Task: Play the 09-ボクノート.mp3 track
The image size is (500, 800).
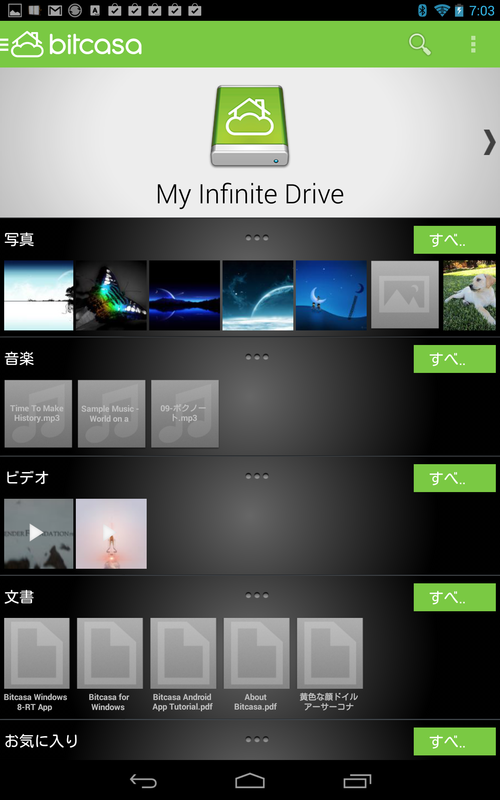Action: [x=185, y=414]
